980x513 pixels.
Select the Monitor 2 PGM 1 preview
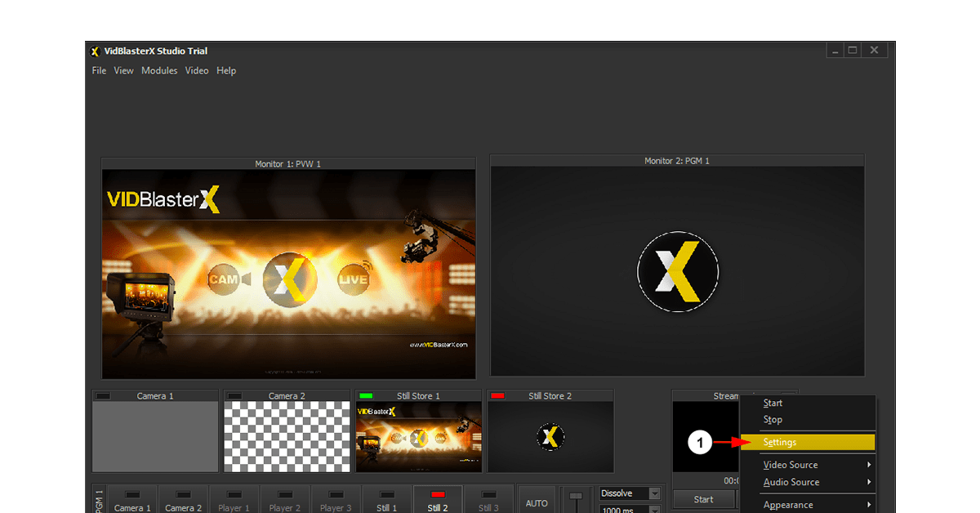(x=677, y=271)
